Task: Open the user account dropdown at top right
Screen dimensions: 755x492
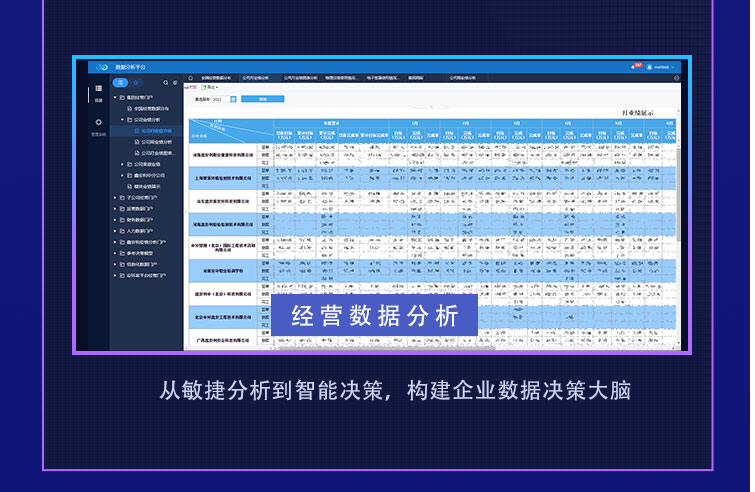Action: click(661, 67)
